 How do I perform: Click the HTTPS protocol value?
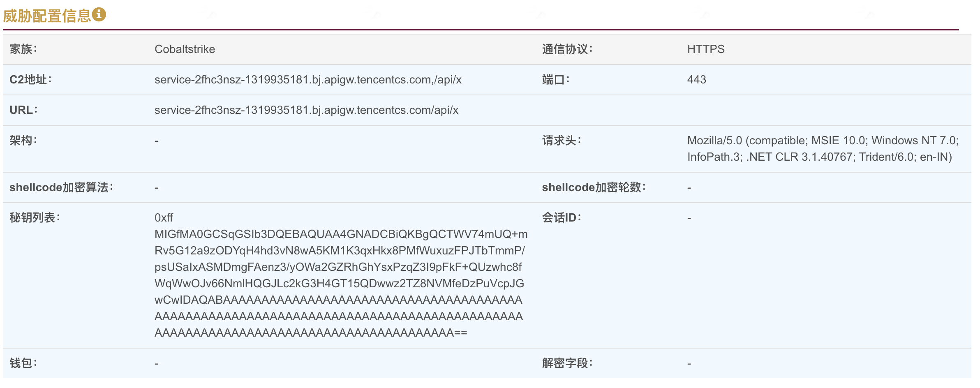[x=706, y=49]
